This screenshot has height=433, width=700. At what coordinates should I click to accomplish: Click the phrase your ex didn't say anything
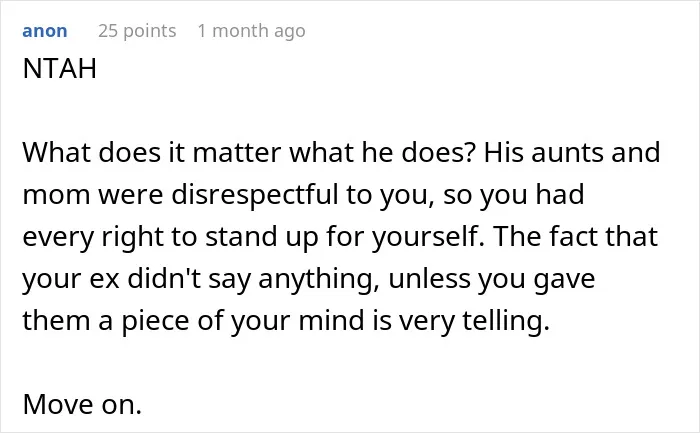click(200, 279)
